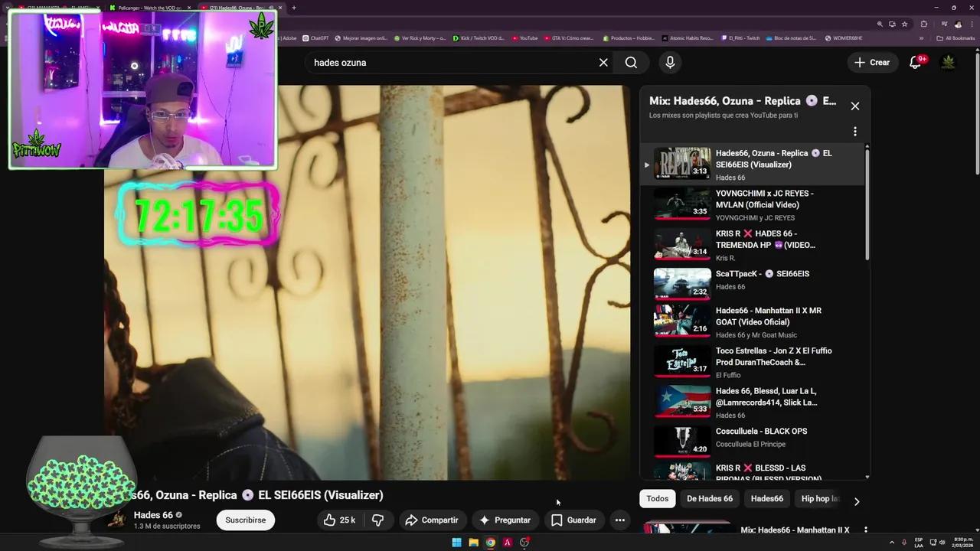This screenshot has width=980, height=551.
Task: Open the Ver Rick y Morty bookmark
Action: (x=420, y=37)
